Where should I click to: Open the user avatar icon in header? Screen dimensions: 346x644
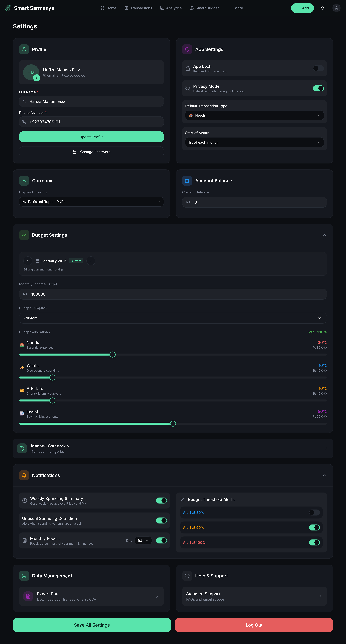click(x=336, y=8)
